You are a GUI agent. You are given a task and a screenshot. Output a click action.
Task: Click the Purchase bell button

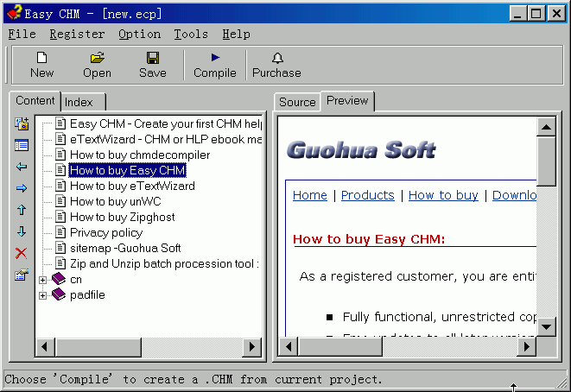coord(276,65)
